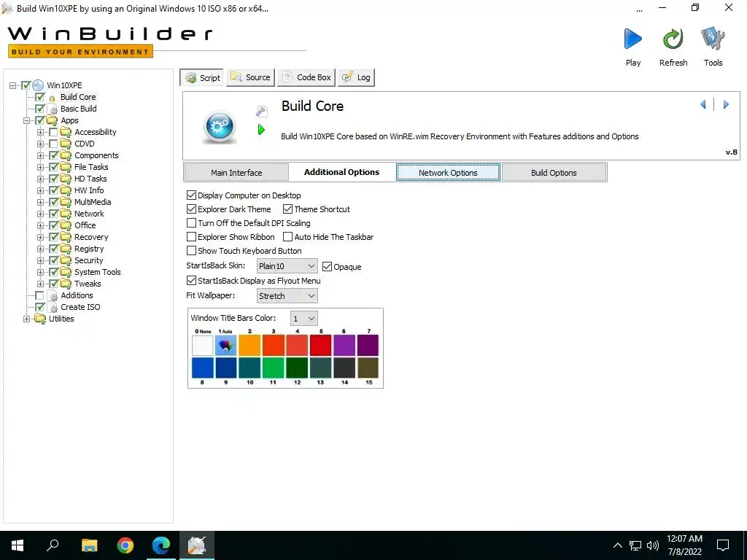The image size is (747, 560).
Task: Switch to the Network Options tab
Action: pos(448,172)
